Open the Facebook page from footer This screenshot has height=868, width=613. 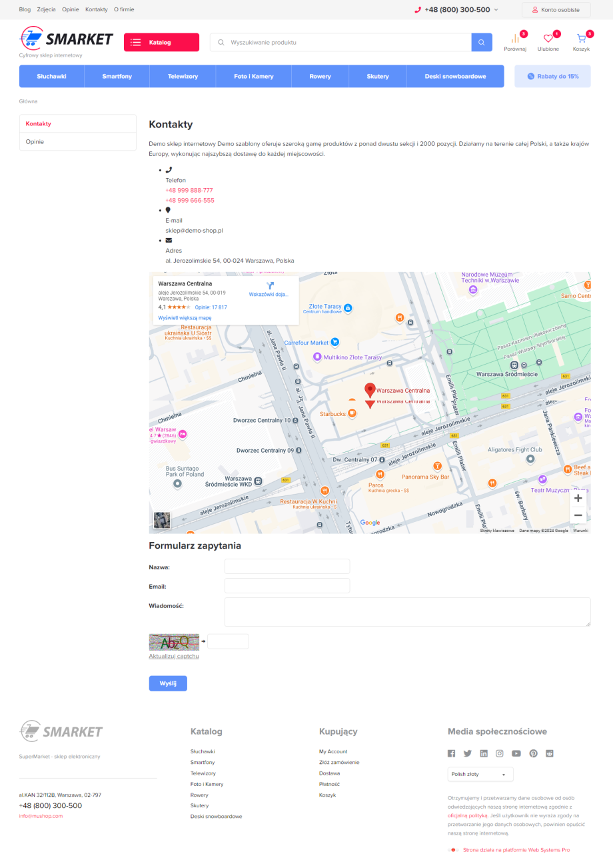451,753
